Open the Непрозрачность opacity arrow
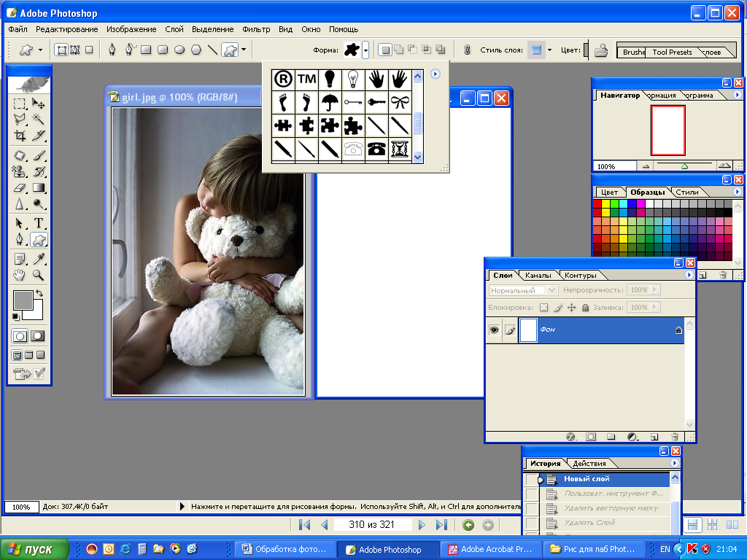The image size is (747, 560). (654, 289)
